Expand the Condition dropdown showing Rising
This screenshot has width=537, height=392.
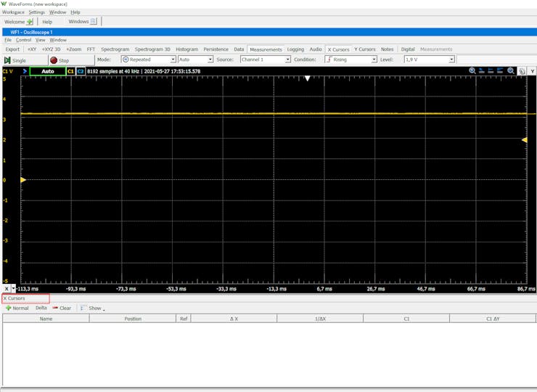click(351, 60)
